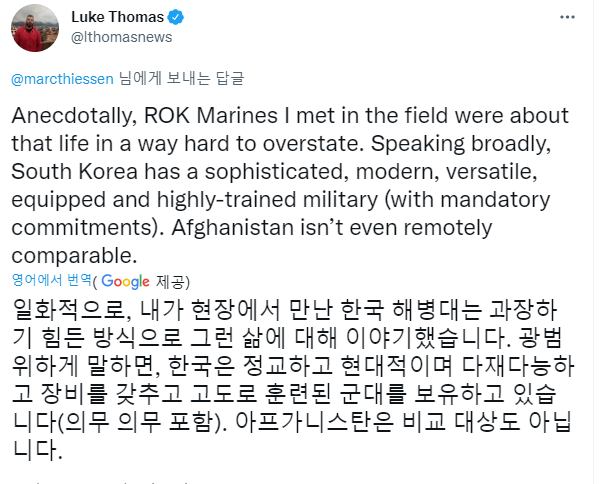Click the Google logo in translation credit
This screenshot has height=484, width=606.
(x=125, y=281)
